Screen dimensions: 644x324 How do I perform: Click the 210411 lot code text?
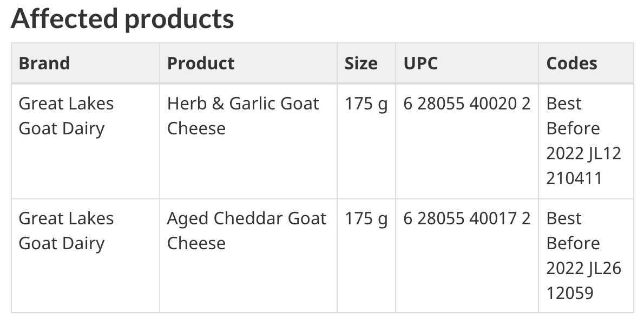574,178
